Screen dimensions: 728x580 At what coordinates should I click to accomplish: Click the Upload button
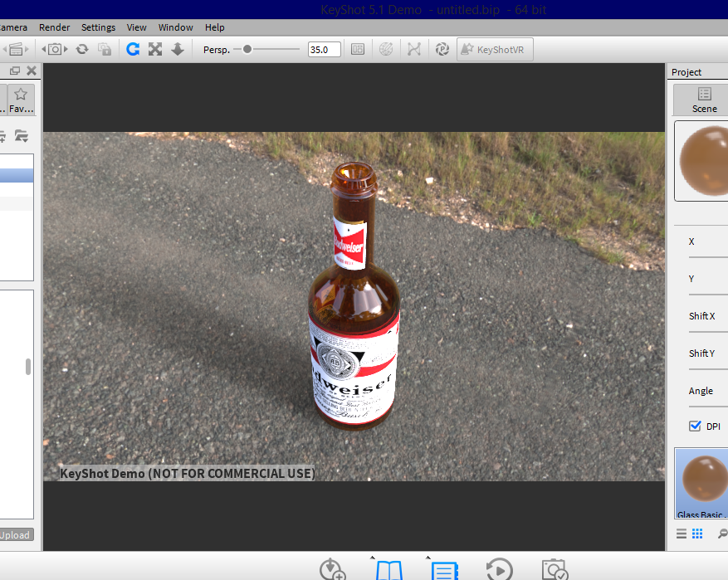[17, 535]
